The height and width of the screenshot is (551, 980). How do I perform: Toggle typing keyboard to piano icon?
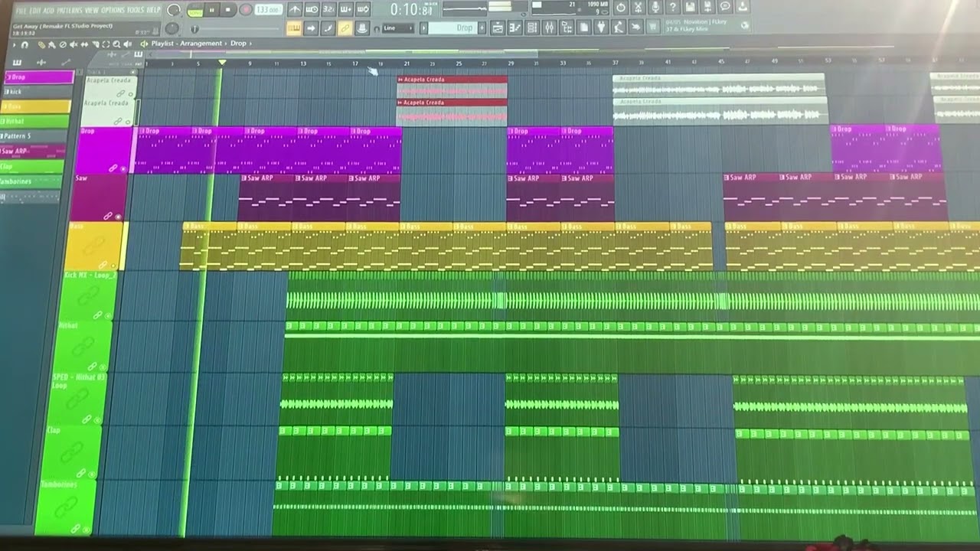[294, 28]
